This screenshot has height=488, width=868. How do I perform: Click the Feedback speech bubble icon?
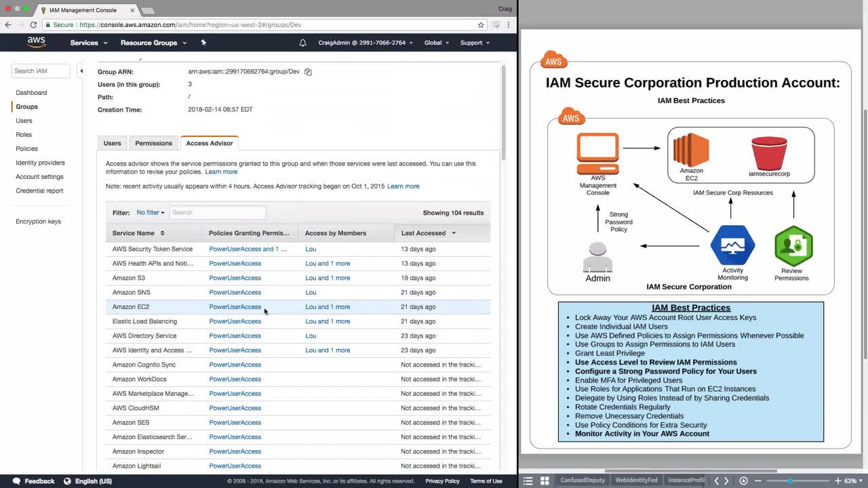[16, 481]
